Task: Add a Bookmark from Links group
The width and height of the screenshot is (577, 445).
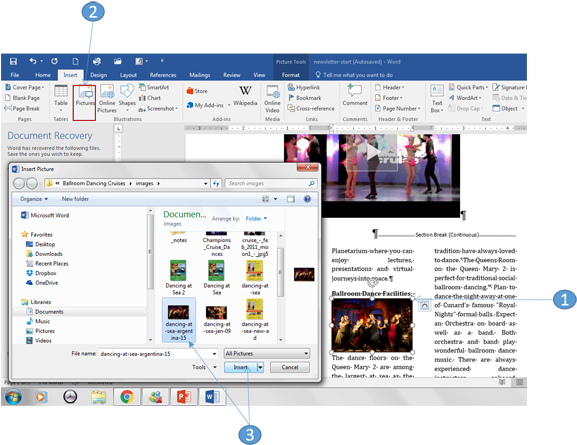Action: 304,98
